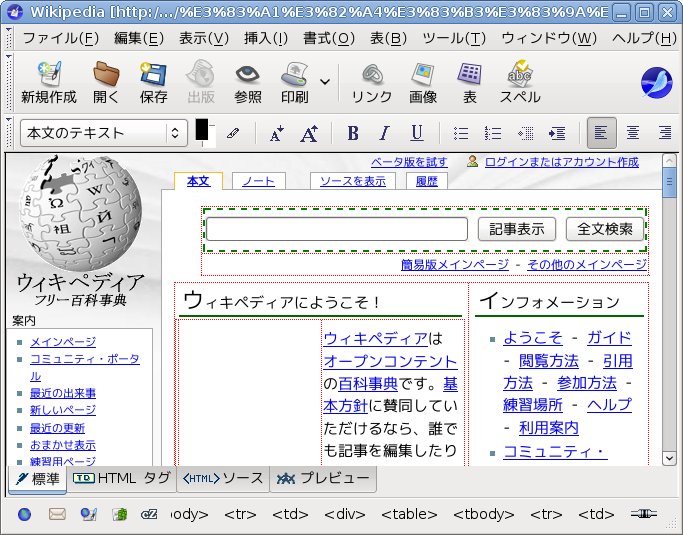Click the black text color swatch
Screen dimensions: 683x535
point(202,130)
